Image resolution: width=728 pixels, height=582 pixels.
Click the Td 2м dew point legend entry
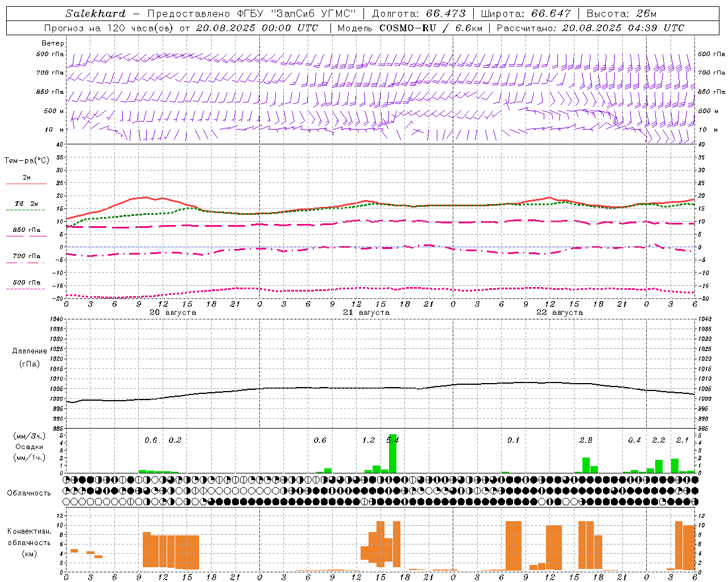(26, 203)
